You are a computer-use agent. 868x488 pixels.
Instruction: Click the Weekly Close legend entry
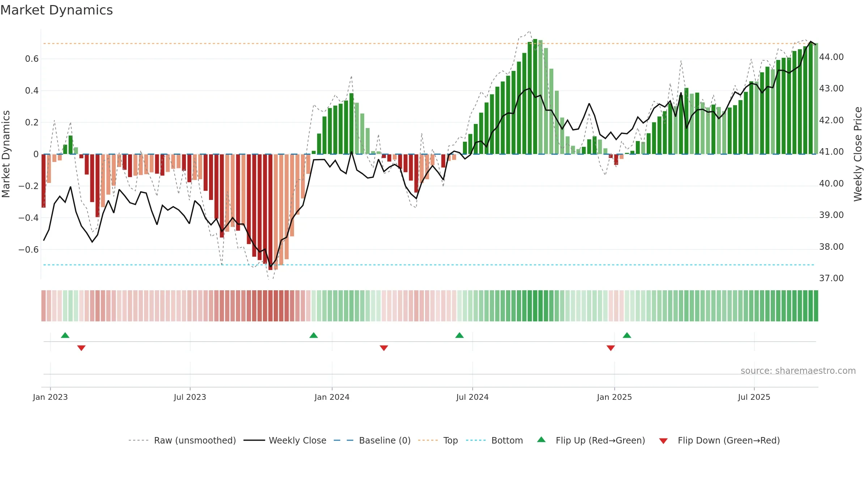pyautogui.click(x=285, y=440)
